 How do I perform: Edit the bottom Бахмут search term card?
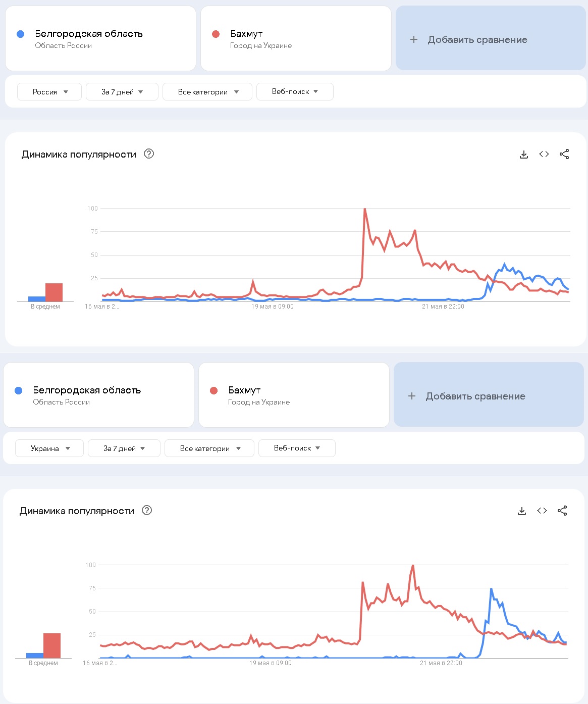(x=294, y=395)
